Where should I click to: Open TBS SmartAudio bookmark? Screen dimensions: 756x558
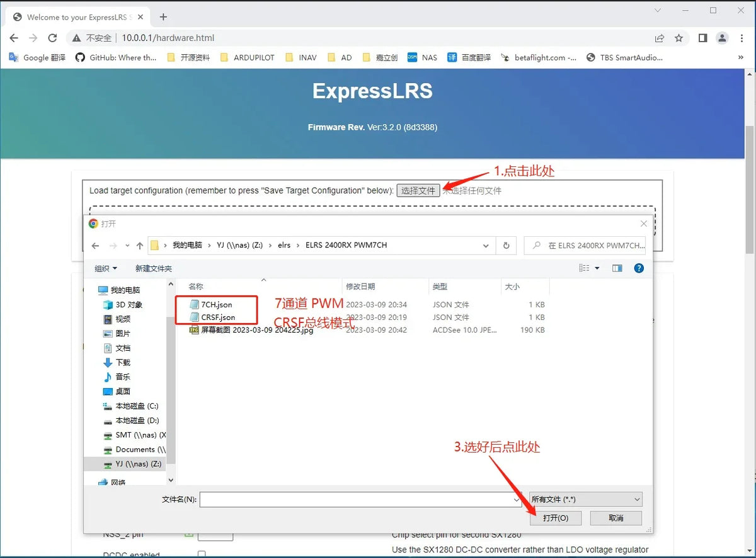click(x=624, y=57)
